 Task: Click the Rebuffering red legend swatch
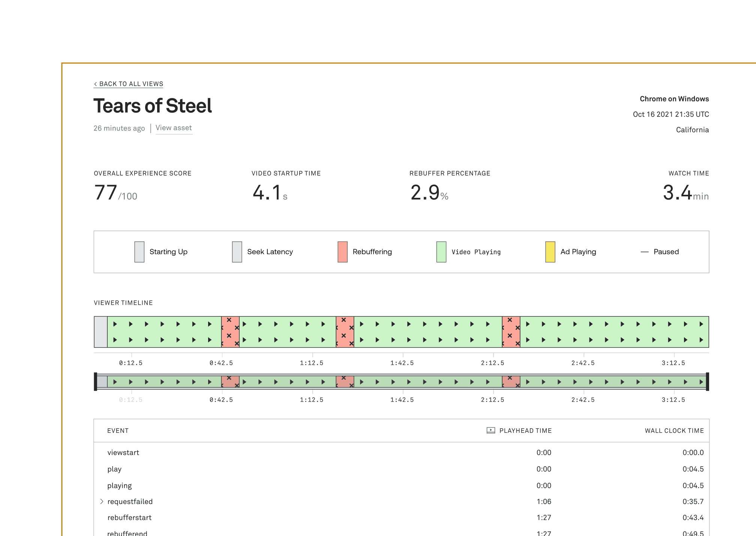tap(342, 252)
